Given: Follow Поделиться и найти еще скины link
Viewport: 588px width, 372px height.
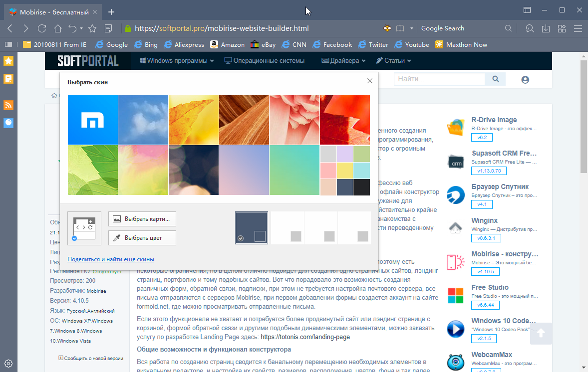Looking at the screenshot, I should coord(111,259).
